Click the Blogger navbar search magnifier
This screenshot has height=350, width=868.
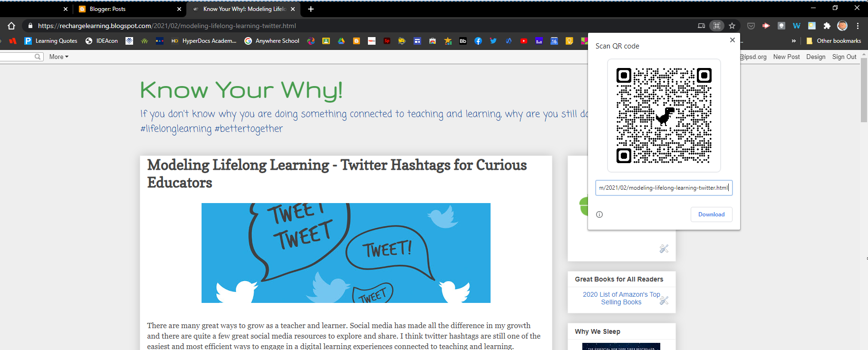pos(38,57)
